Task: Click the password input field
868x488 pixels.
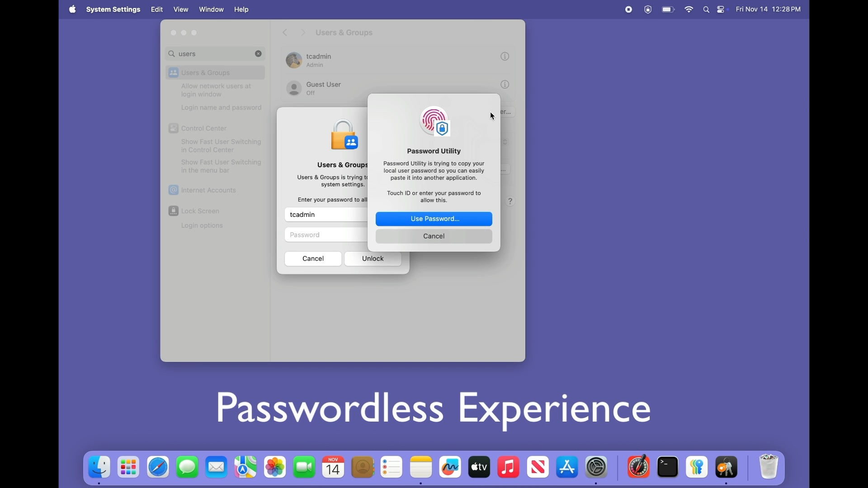Action: (x=326, y=235)
